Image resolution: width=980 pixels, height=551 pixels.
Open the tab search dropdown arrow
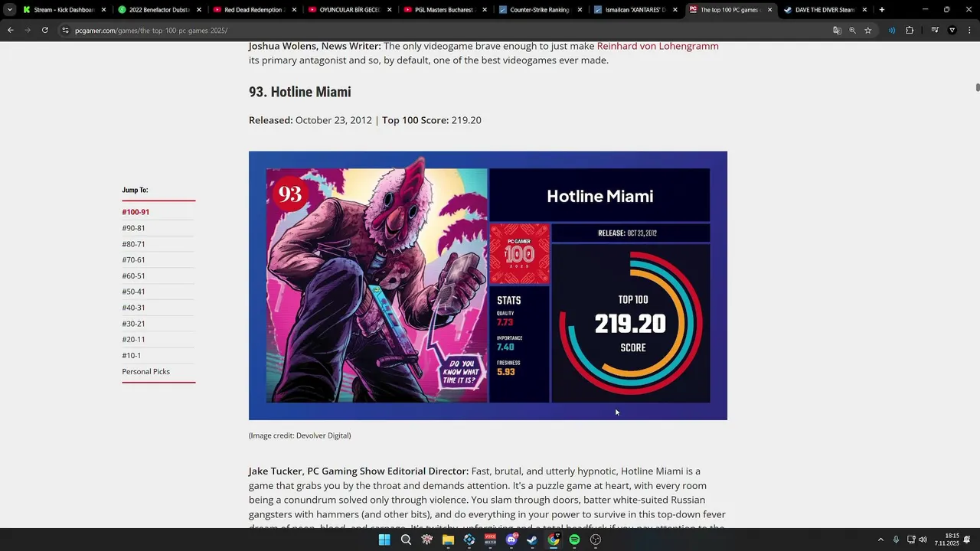(x=9, y=10)
